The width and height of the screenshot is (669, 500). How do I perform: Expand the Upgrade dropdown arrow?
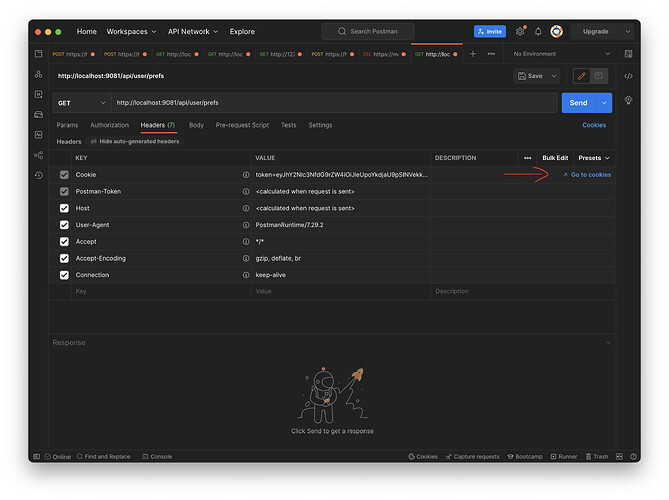pyautogui.click(x=628, y=31)
